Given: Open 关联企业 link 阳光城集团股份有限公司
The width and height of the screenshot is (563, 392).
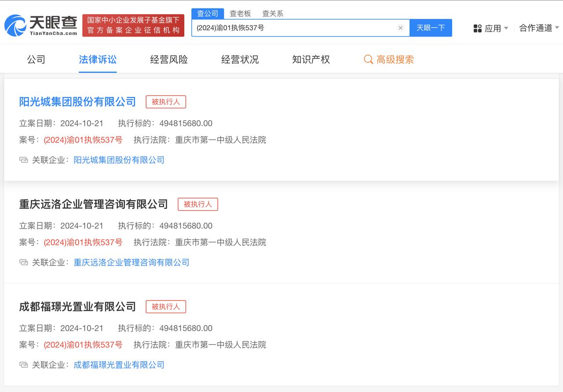Looking at the screenshot, I should tap(119, 160).
